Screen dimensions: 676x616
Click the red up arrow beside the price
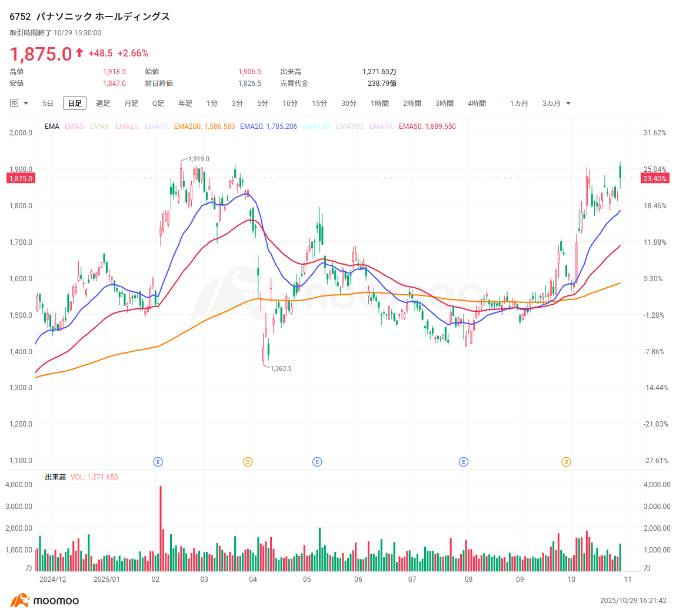coord(79,53)
